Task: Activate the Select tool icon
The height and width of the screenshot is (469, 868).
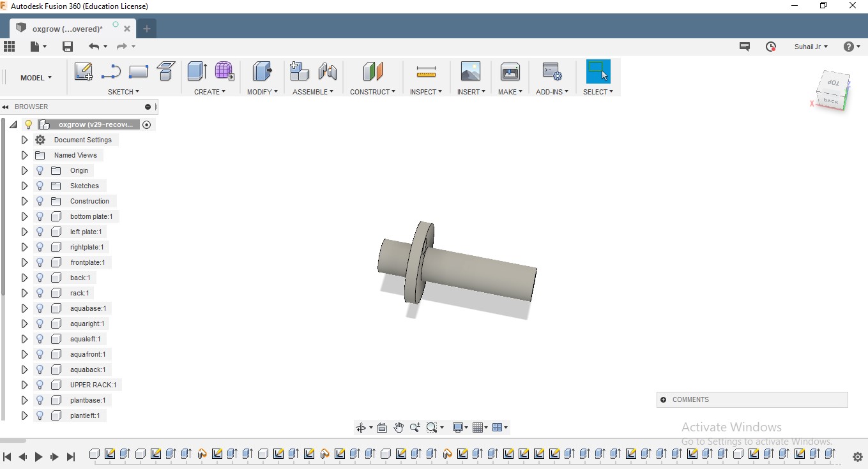Action: (x=598, y=71)
